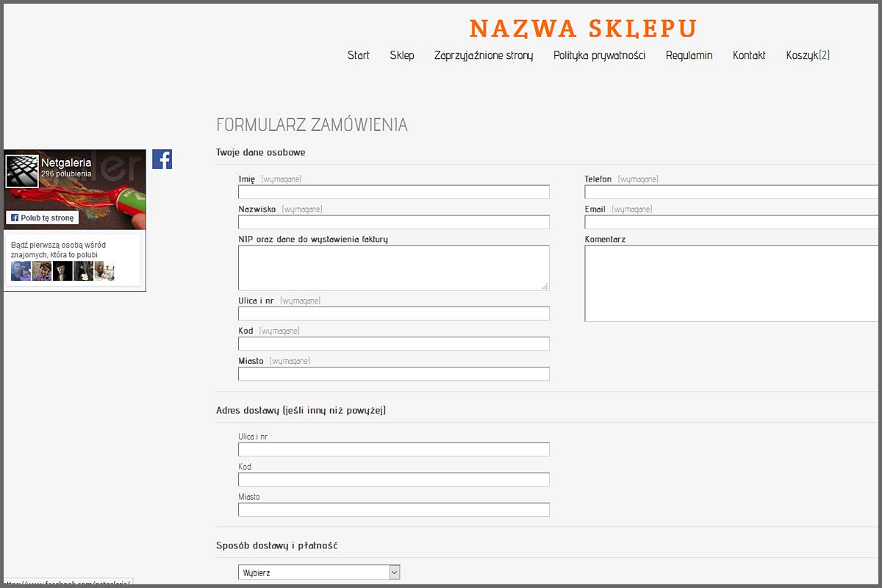
Task: Click the NAZWA SKLEPU site title
Action: click(x=583, y=29)
